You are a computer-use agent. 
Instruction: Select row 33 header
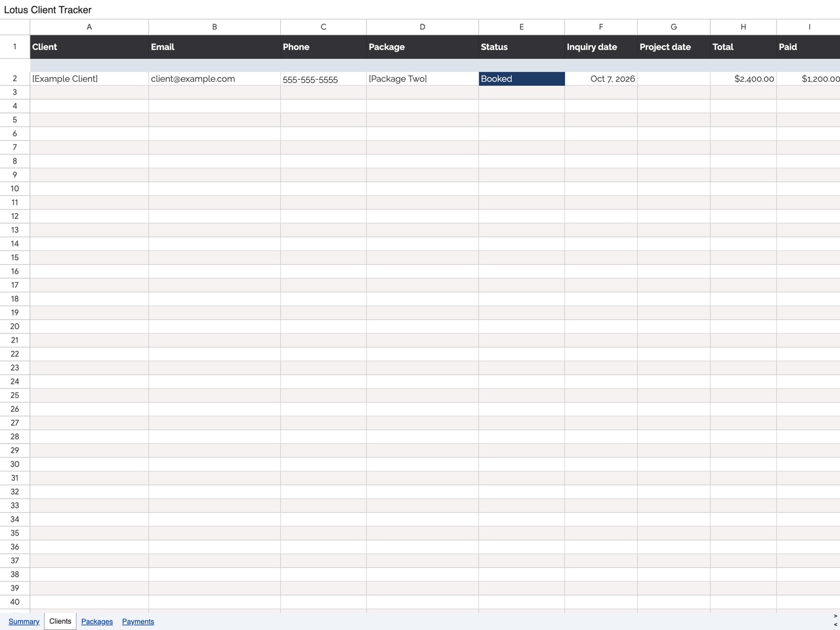point(15,506)
